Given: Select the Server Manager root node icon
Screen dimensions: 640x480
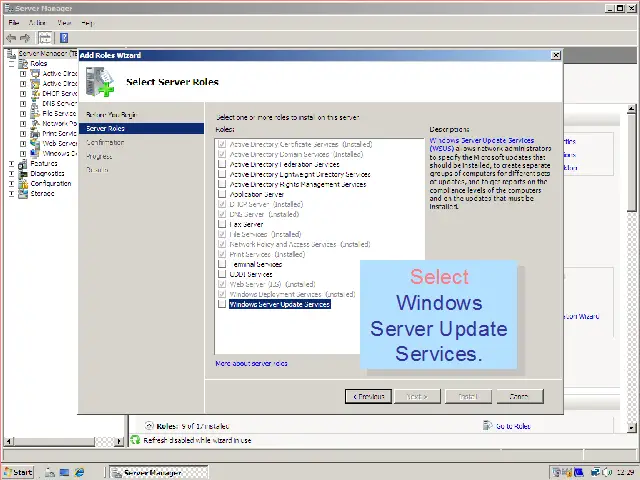Looking at the screenshot, I should (x=11, y=53).
